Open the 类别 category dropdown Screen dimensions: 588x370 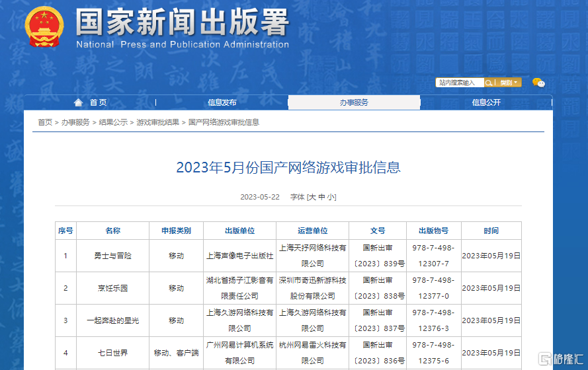[x=509, y=83]
